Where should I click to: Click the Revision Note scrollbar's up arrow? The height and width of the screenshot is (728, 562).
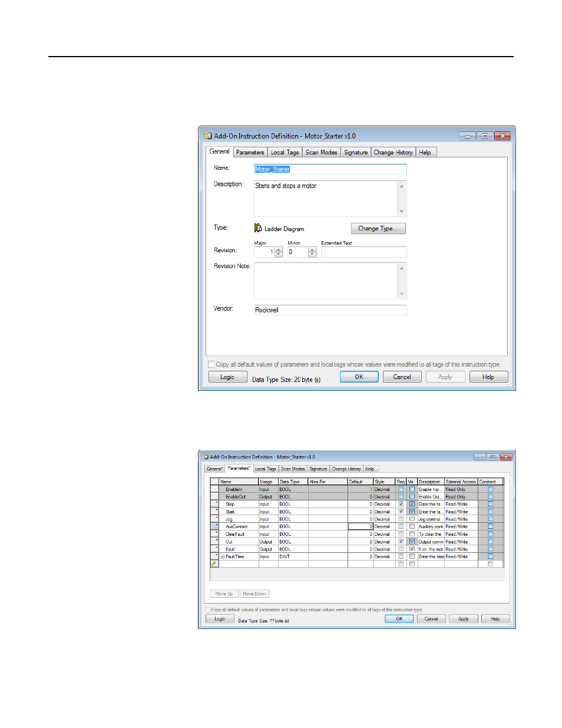(402, 268)
